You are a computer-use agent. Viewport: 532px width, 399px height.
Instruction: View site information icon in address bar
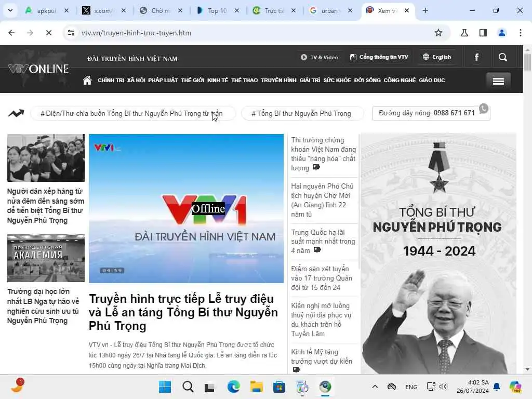point(71,33)
